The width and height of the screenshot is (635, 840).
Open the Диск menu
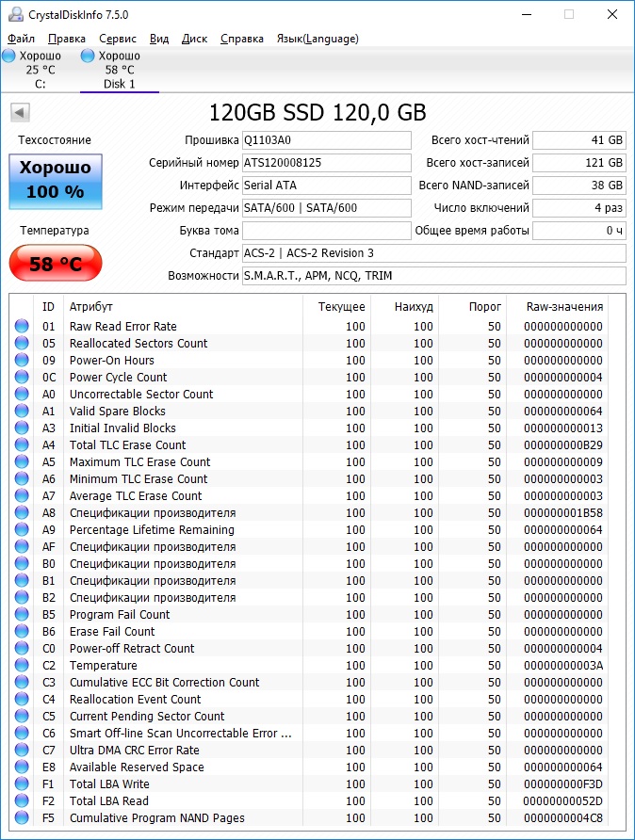[194, 39]
